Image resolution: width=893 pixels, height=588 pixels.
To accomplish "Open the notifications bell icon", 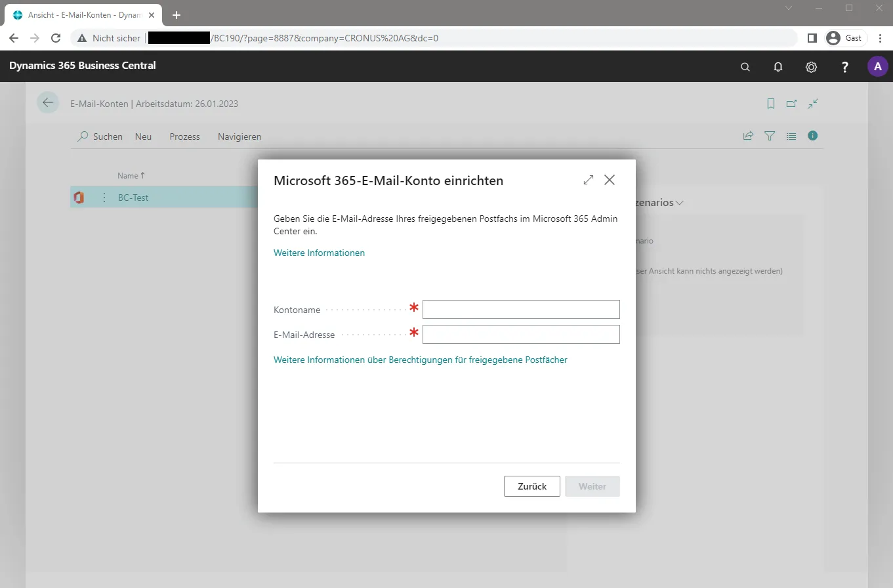I will click(x=778, y=66).
